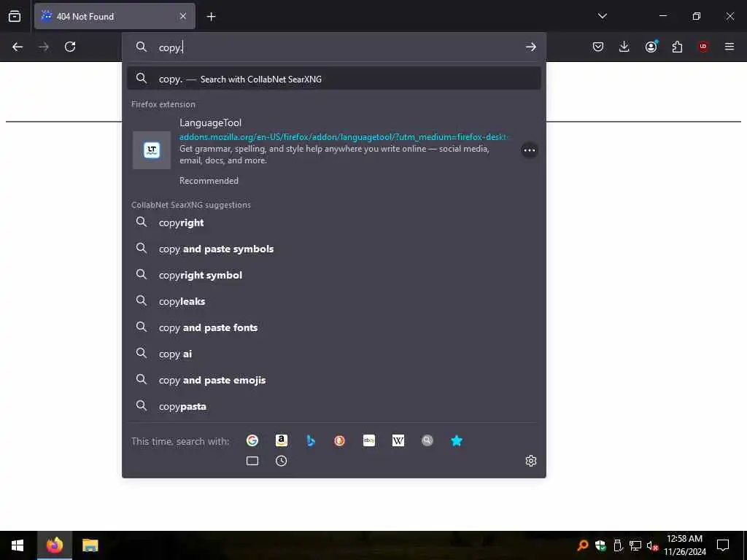Screen dimensions: 747x560
Task: Search this time with Wikipedia
Action: click(x=398, y=440)
